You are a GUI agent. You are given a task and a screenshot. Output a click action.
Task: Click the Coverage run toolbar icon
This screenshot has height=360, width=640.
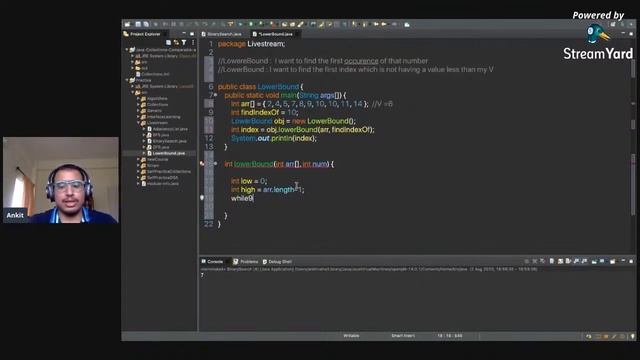[261, 24]
